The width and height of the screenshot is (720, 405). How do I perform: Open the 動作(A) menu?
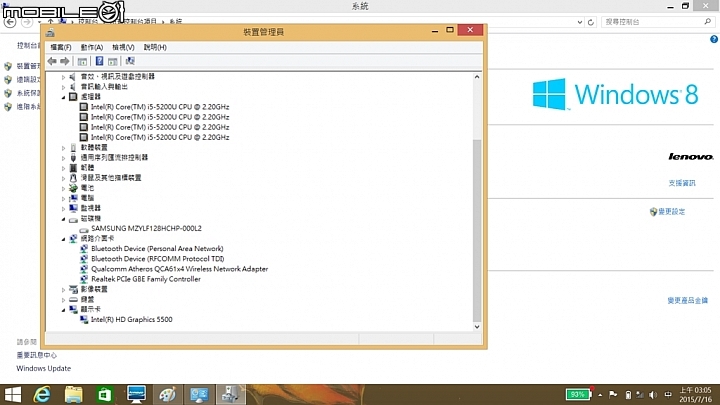point(92,47)
